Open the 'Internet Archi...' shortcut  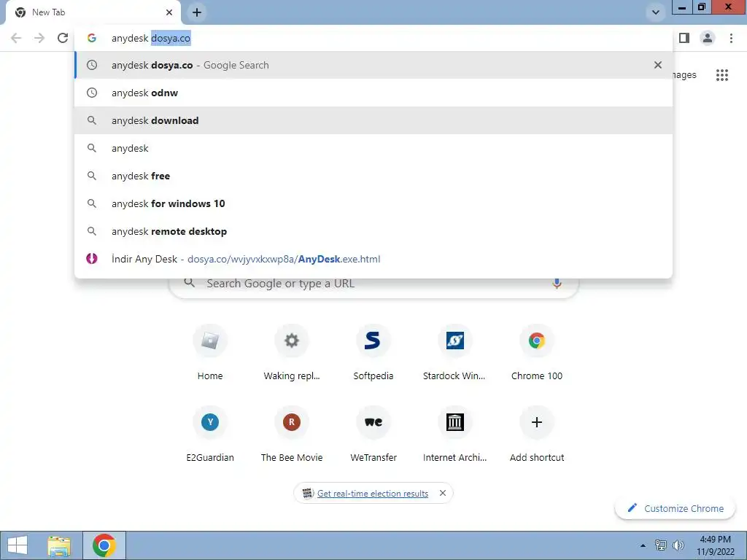(455, 435)
